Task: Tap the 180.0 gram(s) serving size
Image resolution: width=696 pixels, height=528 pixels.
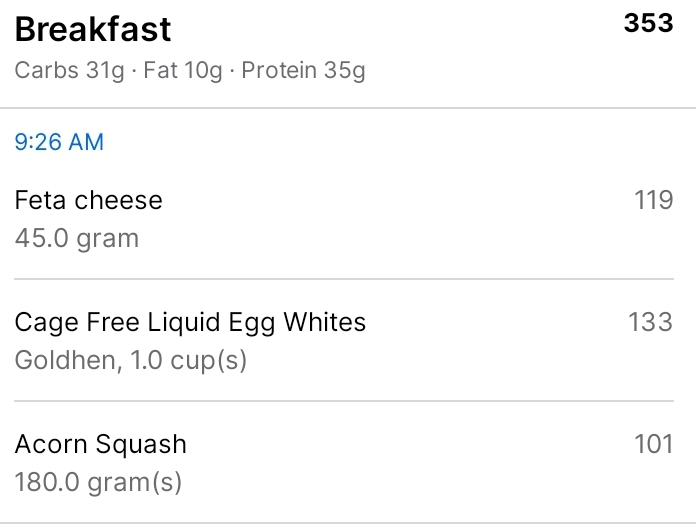Action: 98,482
